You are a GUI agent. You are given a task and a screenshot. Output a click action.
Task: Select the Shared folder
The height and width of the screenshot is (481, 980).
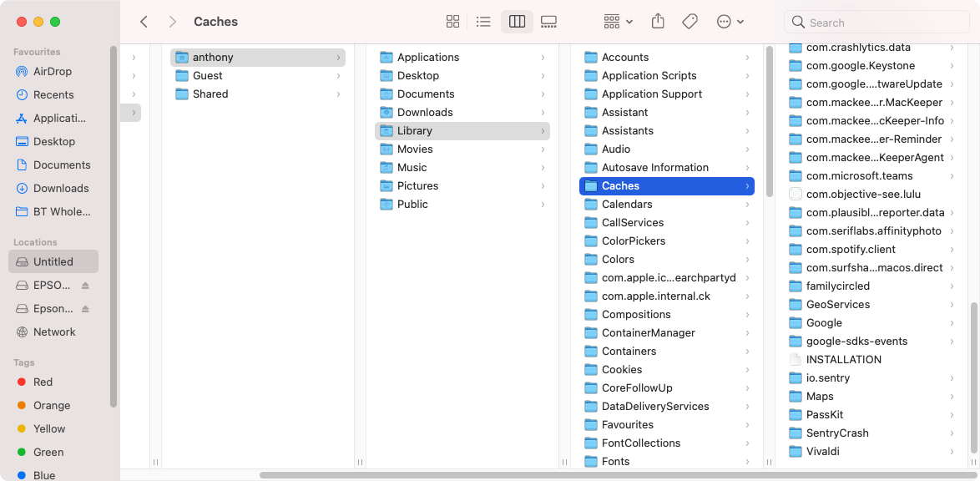point(257,94)
